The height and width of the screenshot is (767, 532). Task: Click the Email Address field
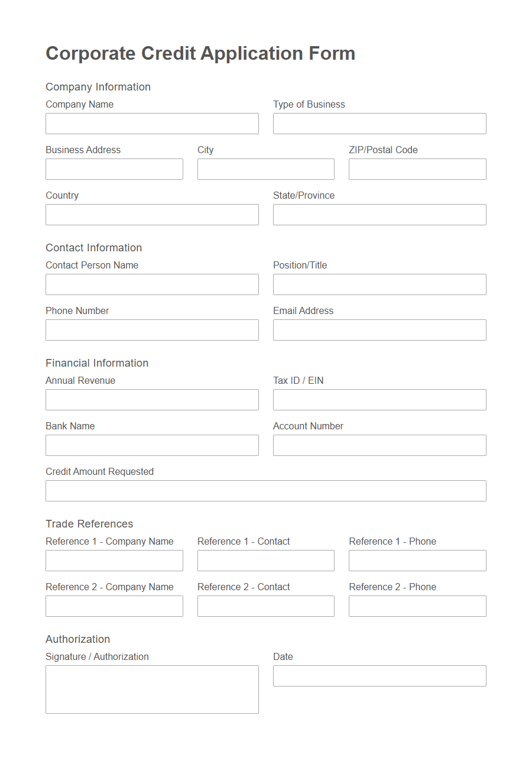click(379, 330)
